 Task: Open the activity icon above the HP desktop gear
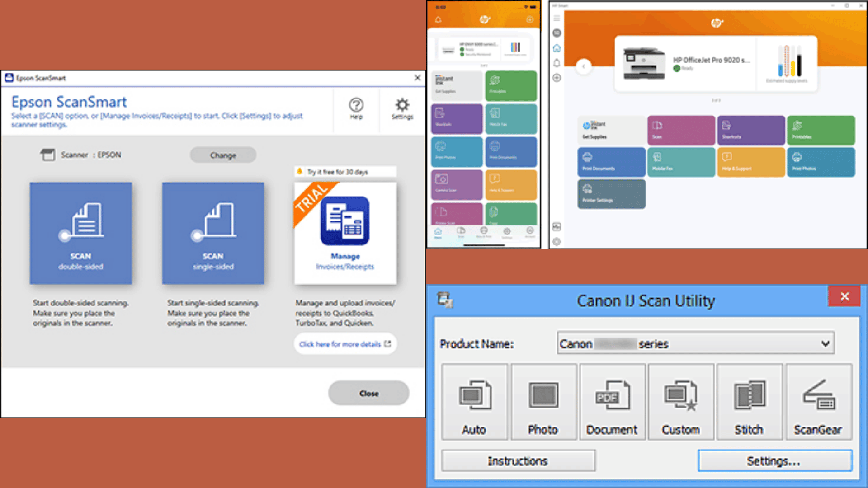coord(557,226)
